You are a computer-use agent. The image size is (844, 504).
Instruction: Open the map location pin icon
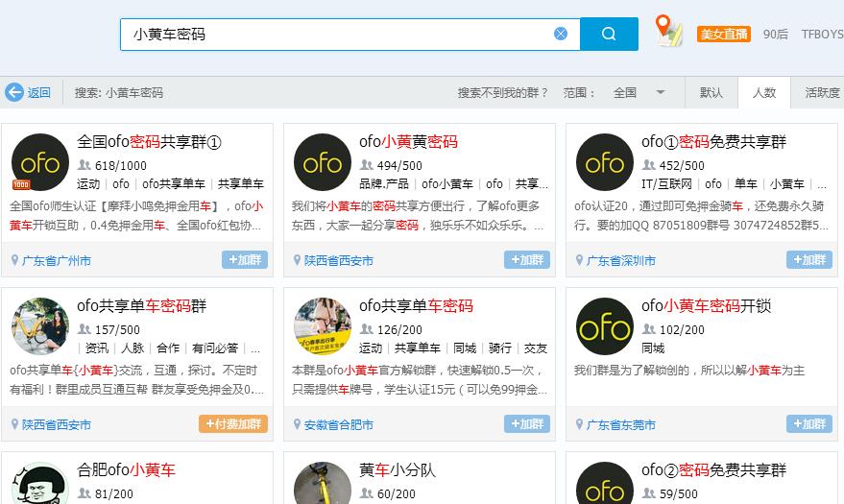pyautogui.click(x=668, y=31)
